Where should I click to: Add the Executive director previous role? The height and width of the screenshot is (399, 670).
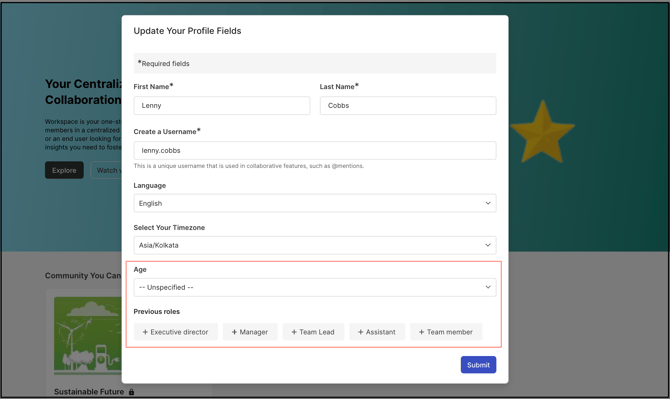176,332
